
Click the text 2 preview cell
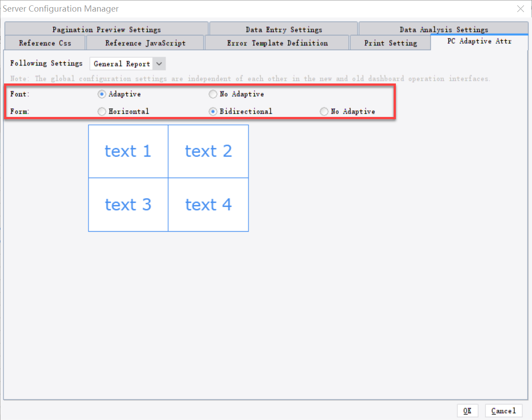[x=208, y=151]
